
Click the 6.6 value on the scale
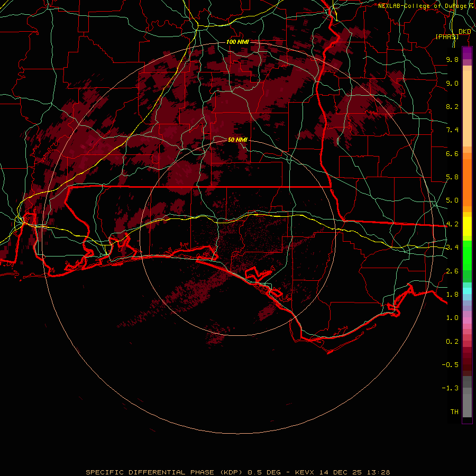point(452,153)
